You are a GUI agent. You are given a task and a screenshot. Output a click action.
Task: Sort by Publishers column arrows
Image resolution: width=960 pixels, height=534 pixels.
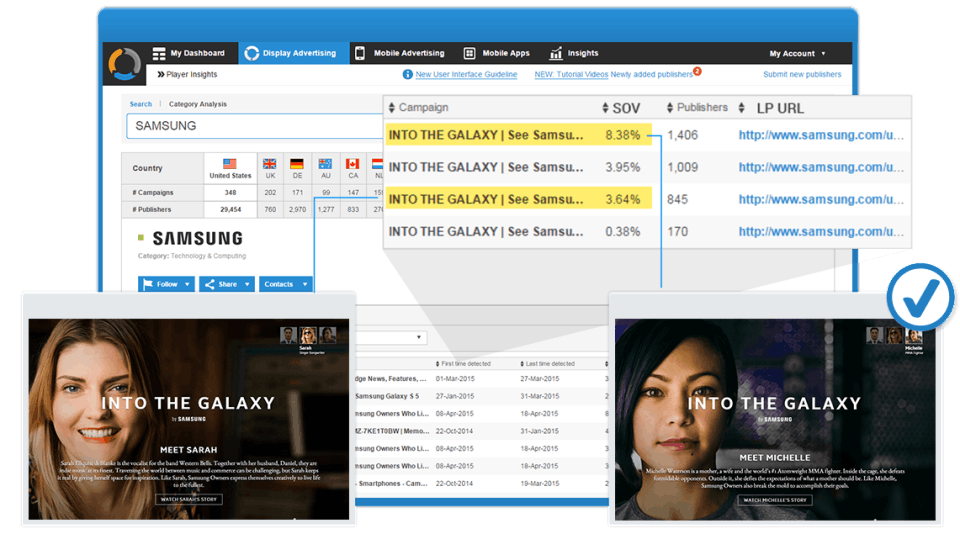pyautogui.click(x=670, y=108)
